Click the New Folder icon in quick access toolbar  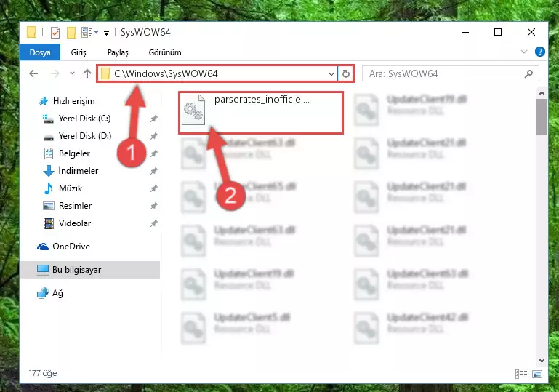[x=71, y=33]
